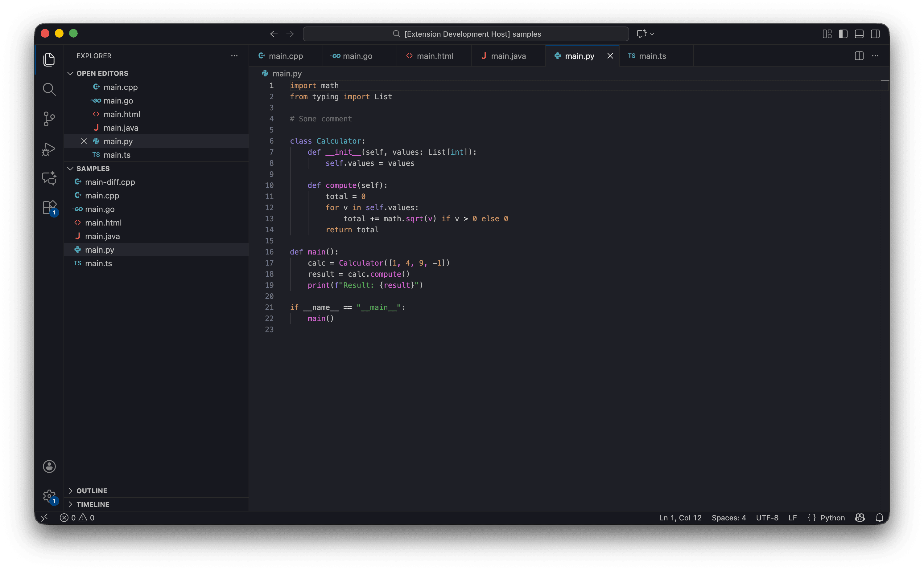The image size is (924, 570).
Task: Open the Extensions view
Action: 49,207
